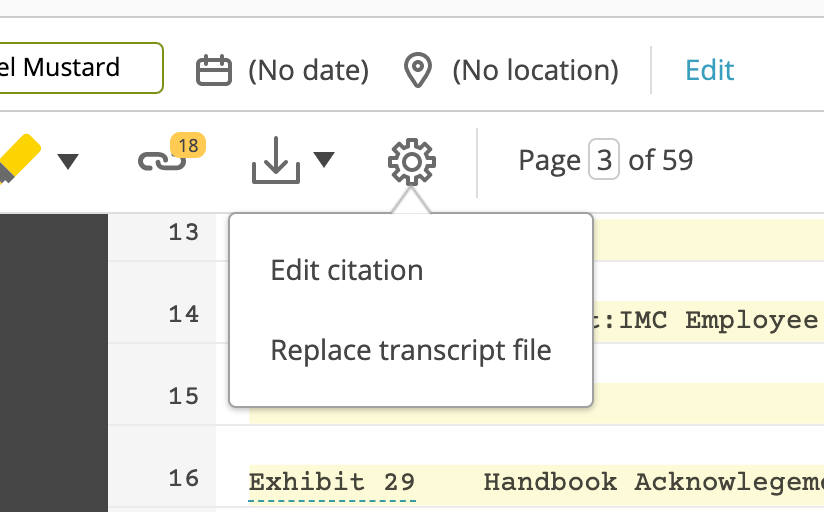
Task: Select transcript line number 16
Action: [184, 478]
